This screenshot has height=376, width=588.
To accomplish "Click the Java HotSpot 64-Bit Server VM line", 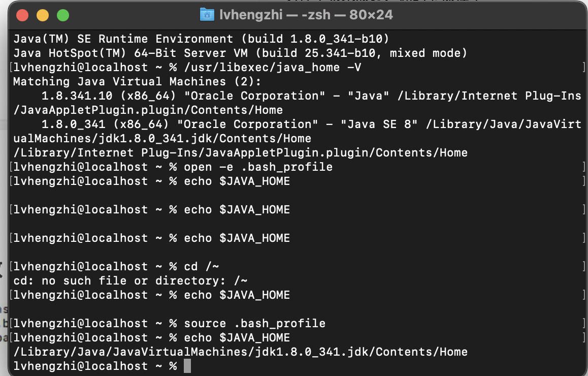I will click(240, 53).
